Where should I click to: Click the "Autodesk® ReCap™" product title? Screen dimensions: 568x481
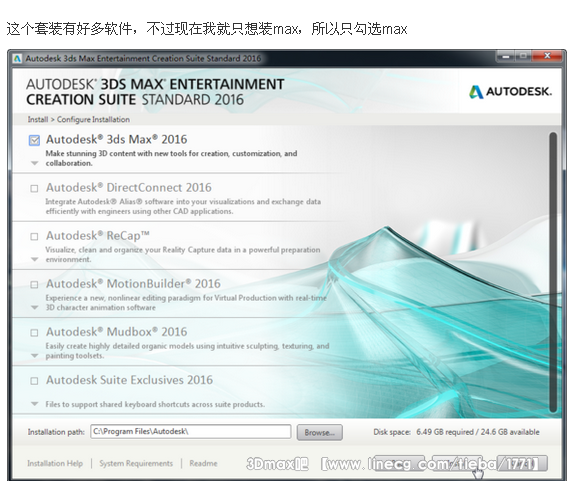pos(98,236)
